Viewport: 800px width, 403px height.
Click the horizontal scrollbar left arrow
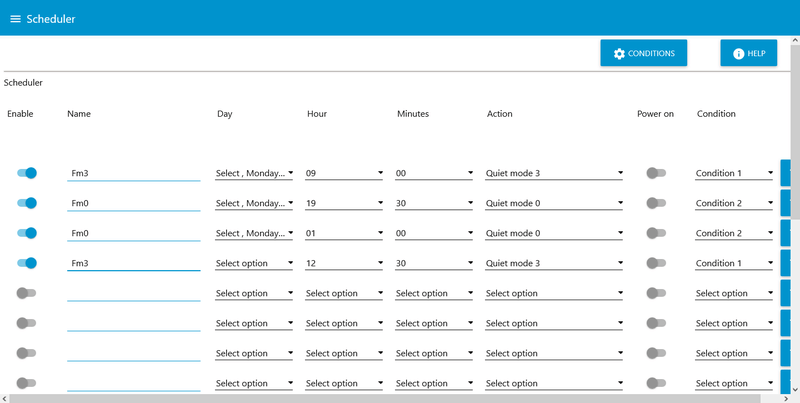click(x=5, y=398)
